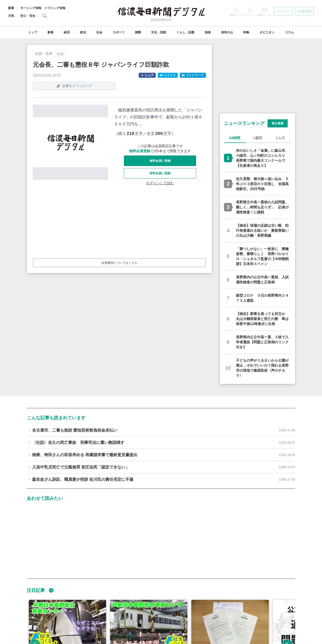Click the 注目記事 arrow icon
Image resolution: width=322 pixels, height=644 pixels.
tap(51, 590)
